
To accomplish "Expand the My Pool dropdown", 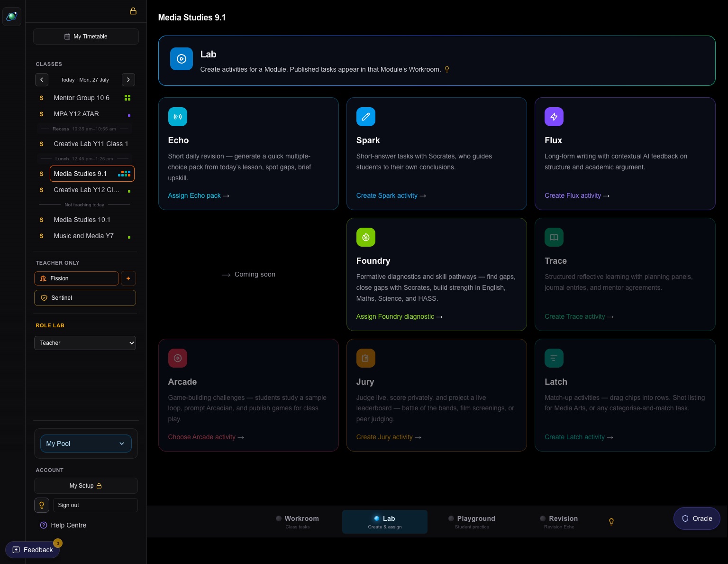I will [x=86, y=444].
